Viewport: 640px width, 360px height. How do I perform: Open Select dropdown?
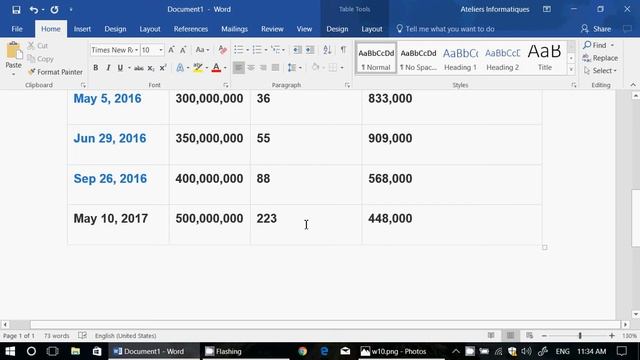click(600, 71)
